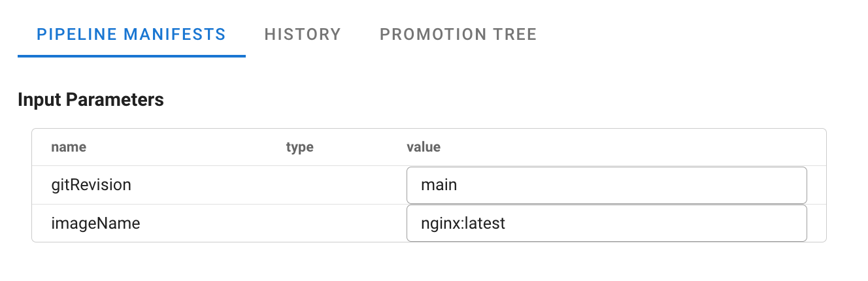Click the imageName parameter name cell
Viewport: 868px width, 281px height.
coord(96,223)
